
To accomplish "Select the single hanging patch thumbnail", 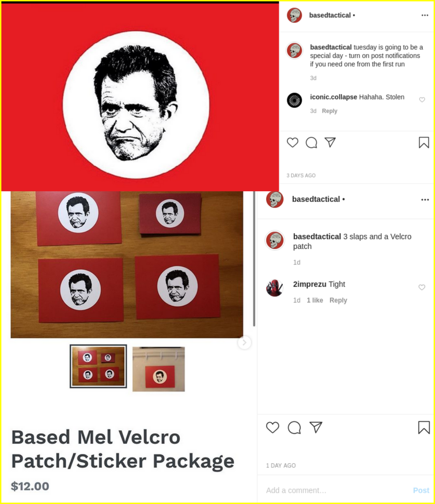I will pos(159,369).
